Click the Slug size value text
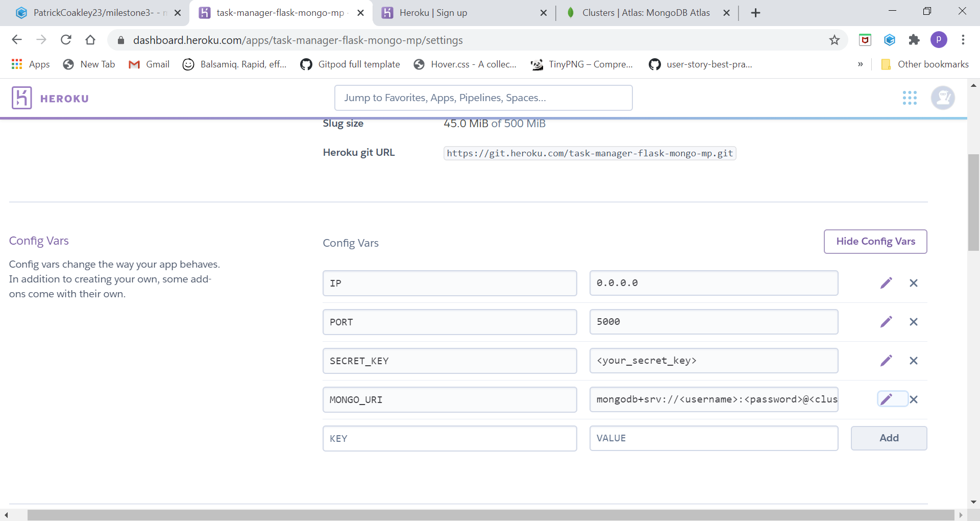Image resolution: width=980 pixels, height=521 pixels. tap(495, 124)
